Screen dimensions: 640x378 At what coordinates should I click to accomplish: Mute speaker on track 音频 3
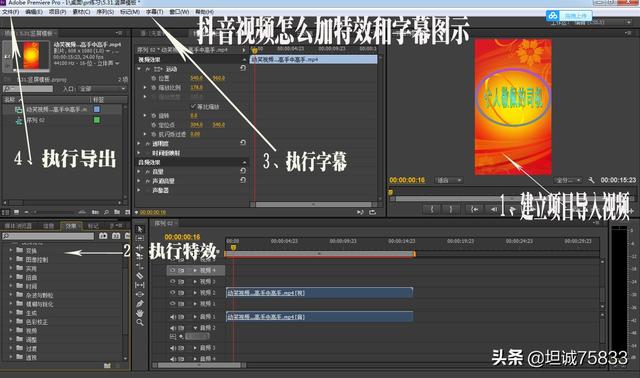[173, 348]
